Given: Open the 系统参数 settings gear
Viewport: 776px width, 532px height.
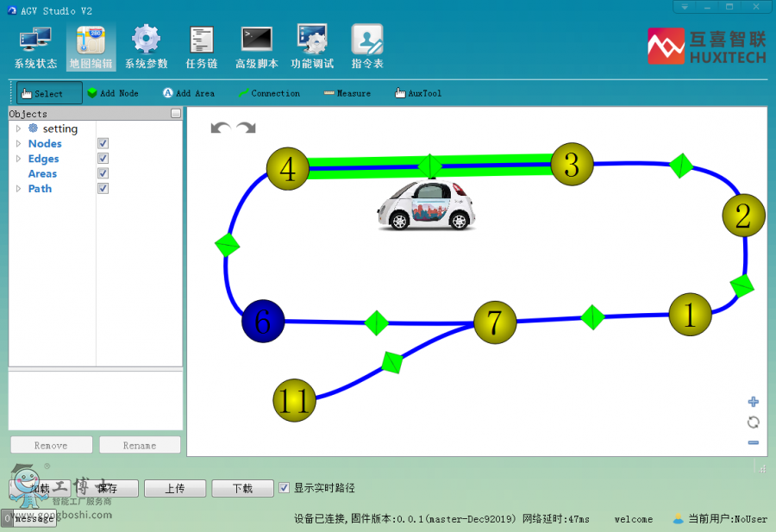Looking at the screenshot, I should (x=146, y=47).
